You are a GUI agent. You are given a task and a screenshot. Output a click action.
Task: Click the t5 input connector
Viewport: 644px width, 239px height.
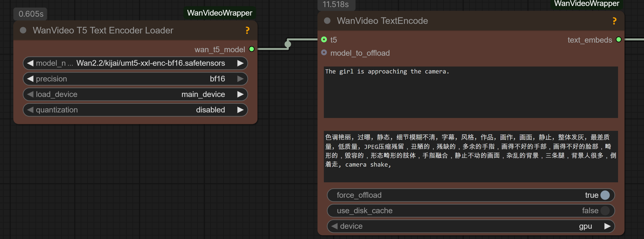(324, 39)
